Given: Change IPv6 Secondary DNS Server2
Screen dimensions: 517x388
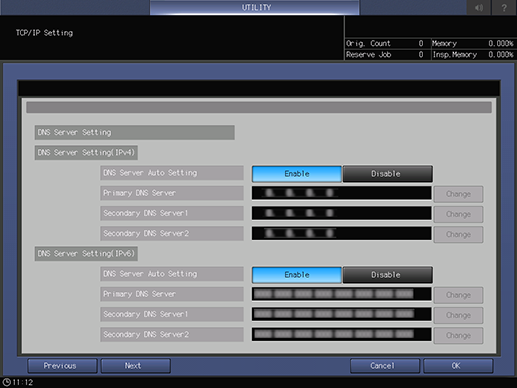Looking at the screenshot, I should coord(458,336).
